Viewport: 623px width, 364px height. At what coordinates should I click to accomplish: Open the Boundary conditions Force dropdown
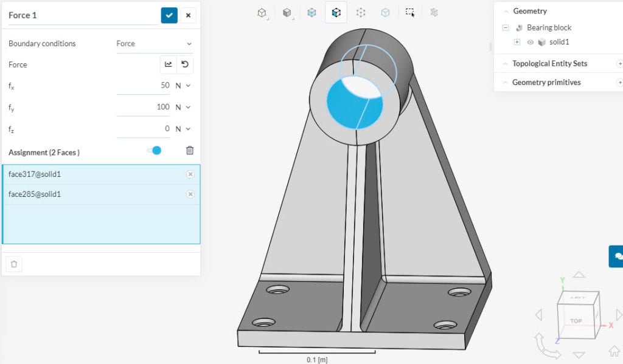[x=154, y=44]
